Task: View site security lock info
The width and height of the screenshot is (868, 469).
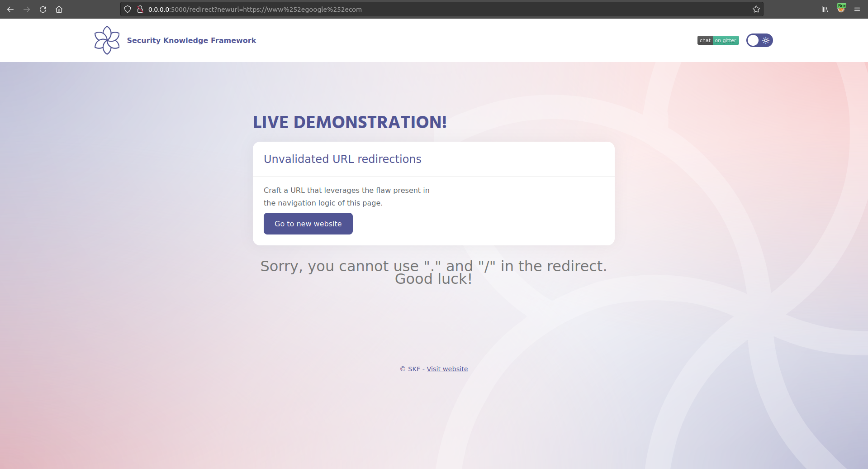Action: point(140,9)
